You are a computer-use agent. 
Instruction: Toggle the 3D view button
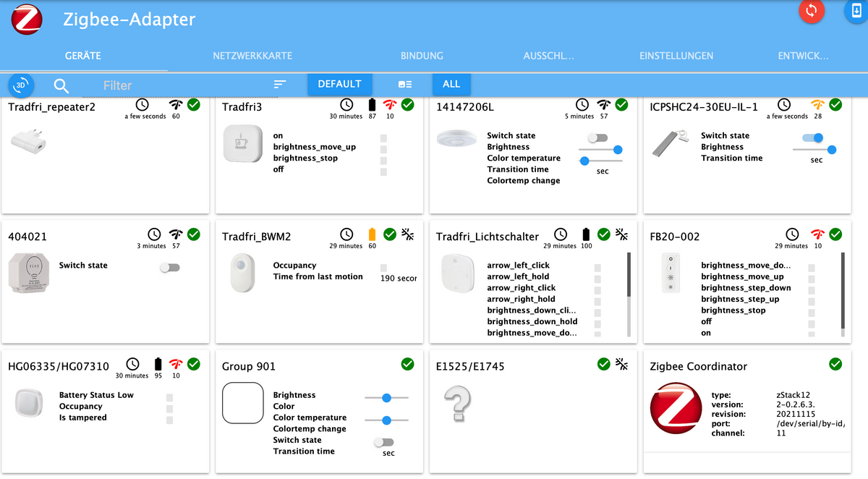point(21,85)
